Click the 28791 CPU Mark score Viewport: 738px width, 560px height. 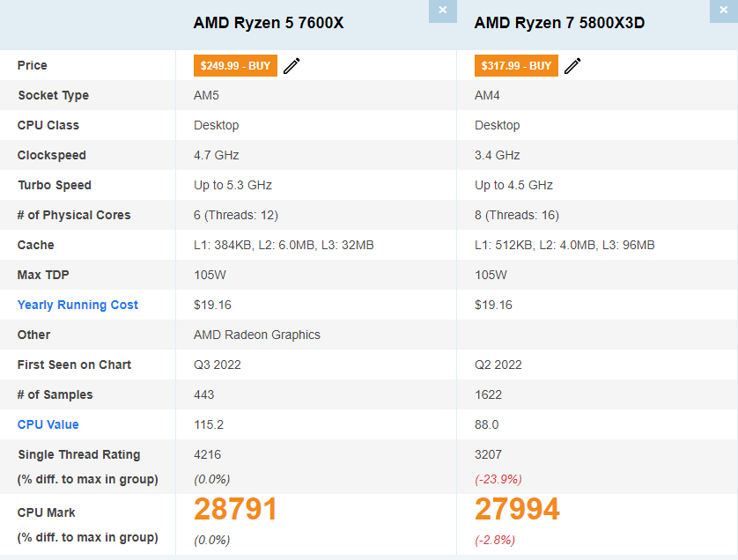coord(235,509)
